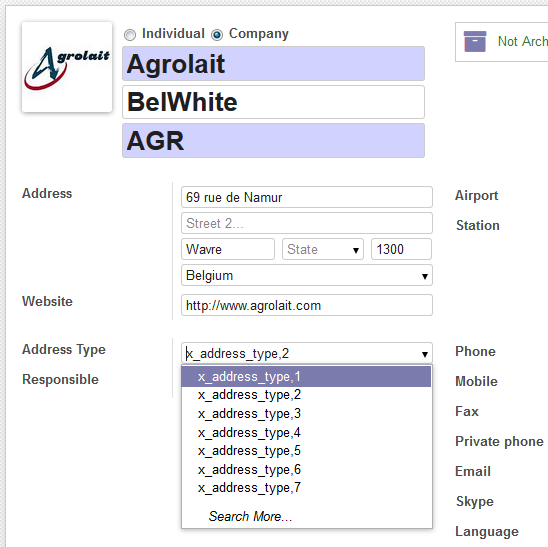Screen dimensions: 548x547
Task: Collapse the Address Type dropdown arrow
Action: pos(425,354)
